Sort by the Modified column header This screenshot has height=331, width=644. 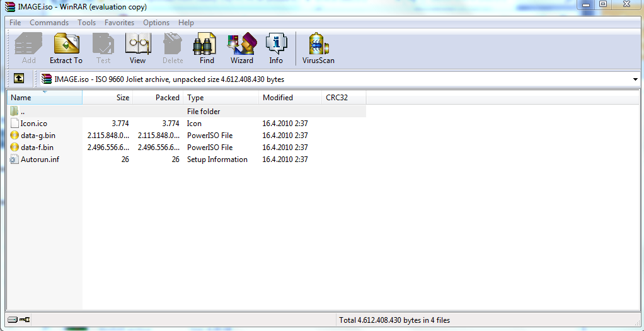[290, 98]
